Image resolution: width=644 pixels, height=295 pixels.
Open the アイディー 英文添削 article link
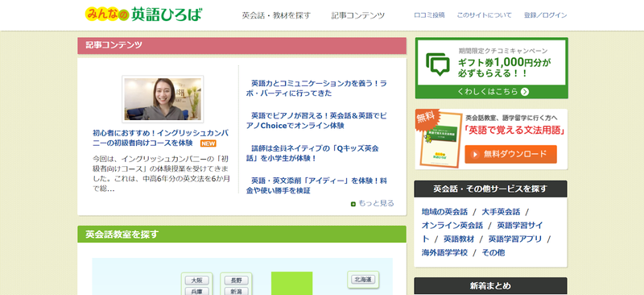coord(316,185)
